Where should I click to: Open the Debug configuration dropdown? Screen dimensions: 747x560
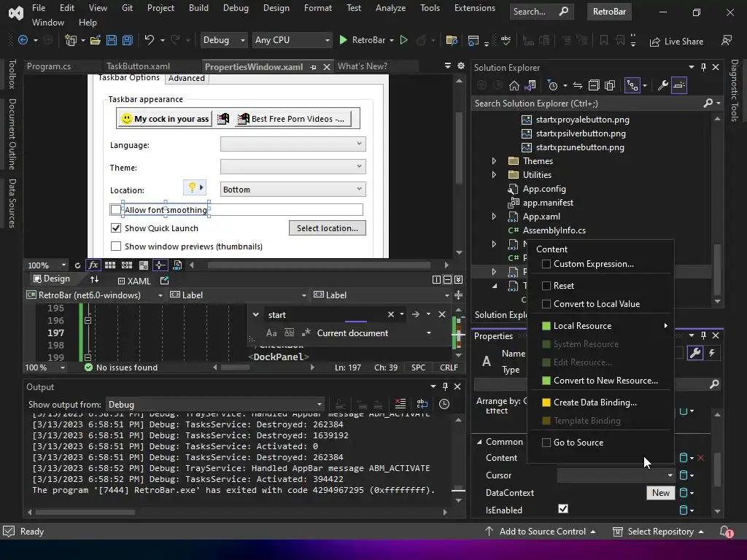(x=223, y=40)
